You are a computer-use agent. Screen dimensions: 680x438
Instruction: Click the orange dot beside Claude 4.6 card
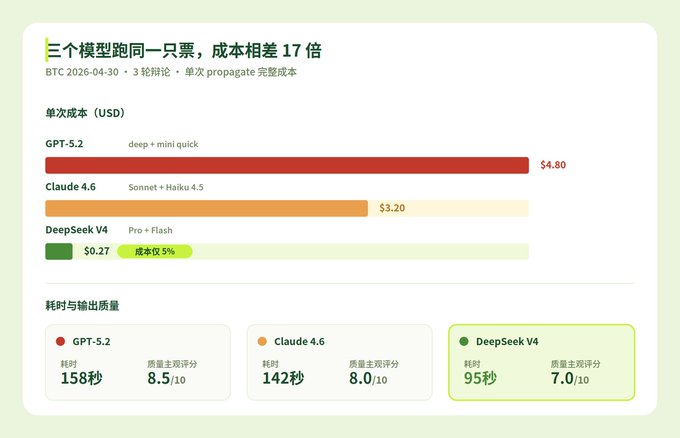pos(262,341)
